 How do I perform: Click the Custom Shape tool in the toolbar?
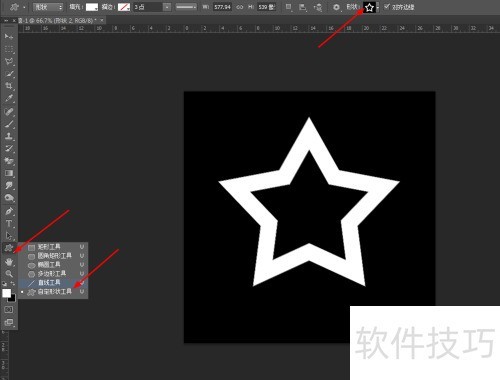pyautogui.click(x=9, y=248)
